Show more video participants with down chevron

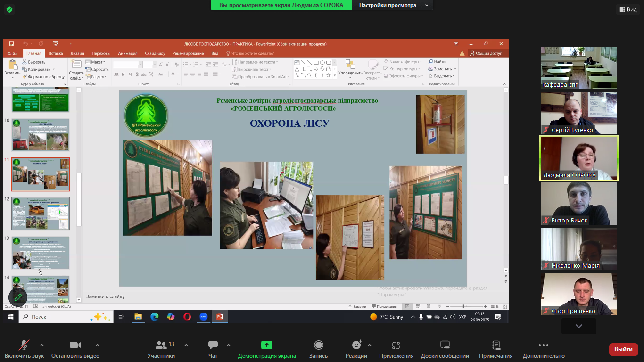[578, 326]
